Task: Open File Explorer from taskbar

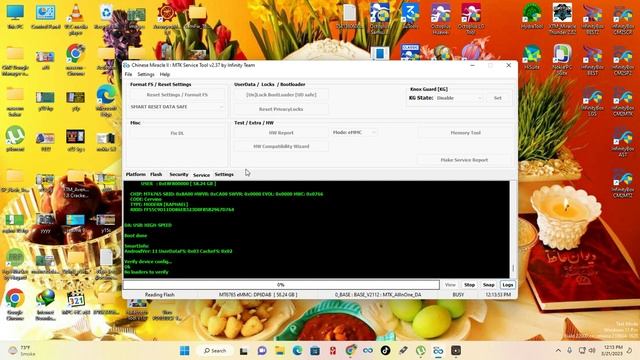Action: pyautogui.click(x=280, y=351)
